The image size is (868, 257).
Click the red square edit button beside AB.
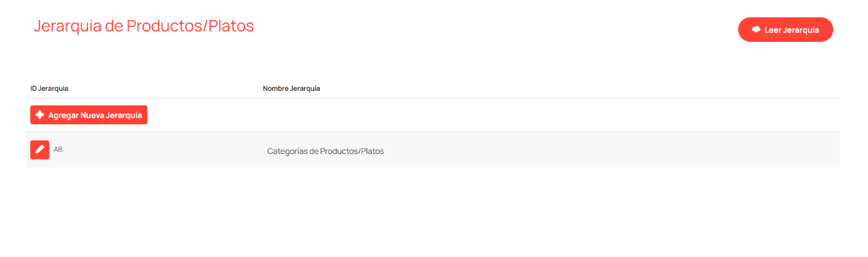(x=40, y=149)
